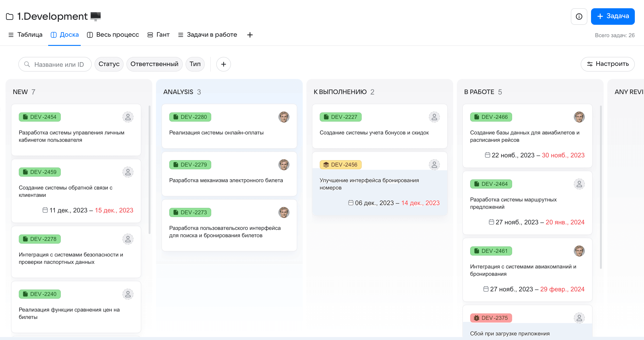
Task: Add a new view with plus icon
Action: [250, 35]
